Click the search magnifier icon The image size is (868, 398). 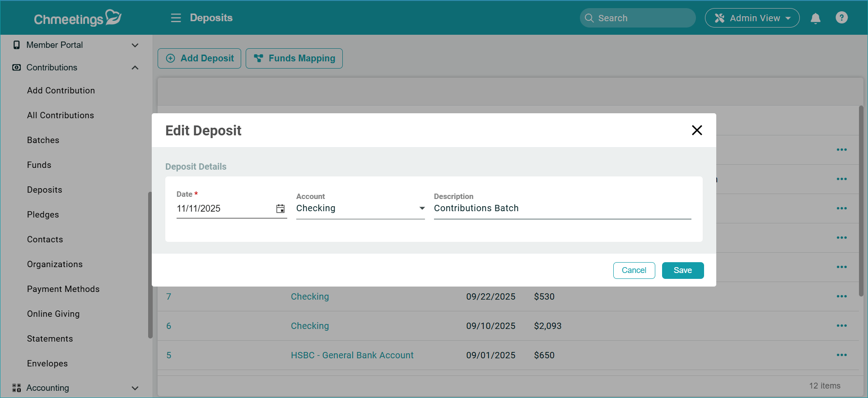pos(589,18)
